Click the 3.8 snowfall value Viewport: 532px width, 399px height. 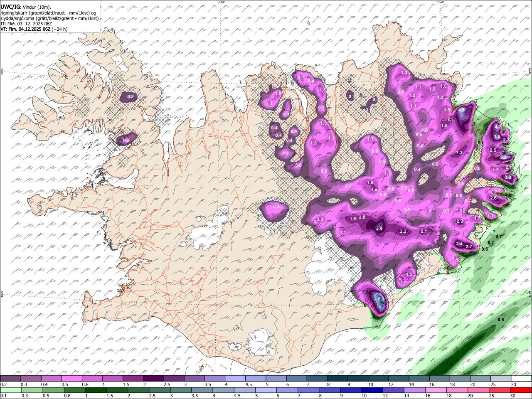click(x=497, y=137)
